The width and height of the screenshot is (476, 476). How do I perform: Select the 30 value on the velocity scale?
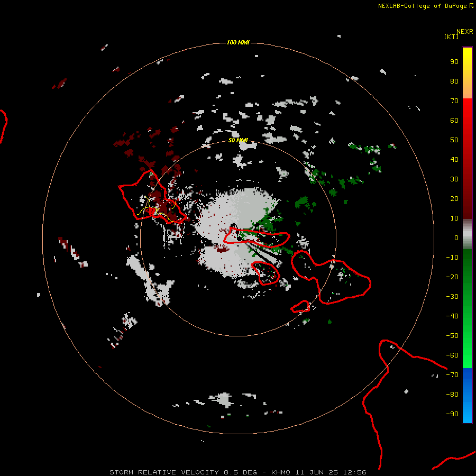click(x=454, y=179)
